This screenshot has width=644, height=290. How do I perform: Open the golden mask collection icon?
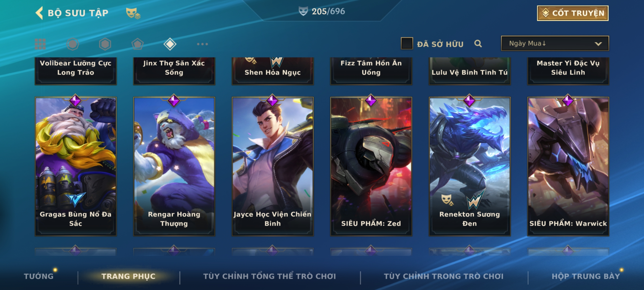[x=133, y=13]
